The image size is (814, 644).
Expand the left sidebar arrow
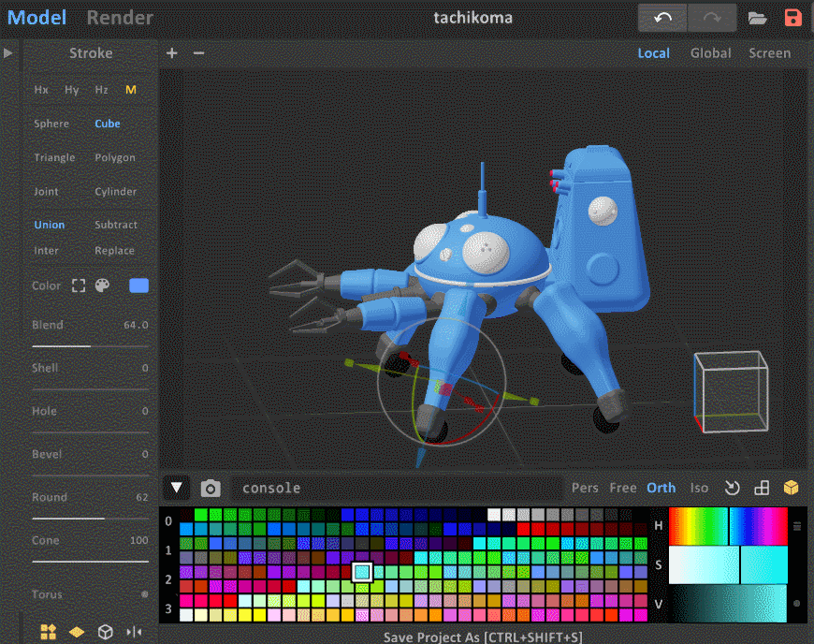click(x=8, y=53)
